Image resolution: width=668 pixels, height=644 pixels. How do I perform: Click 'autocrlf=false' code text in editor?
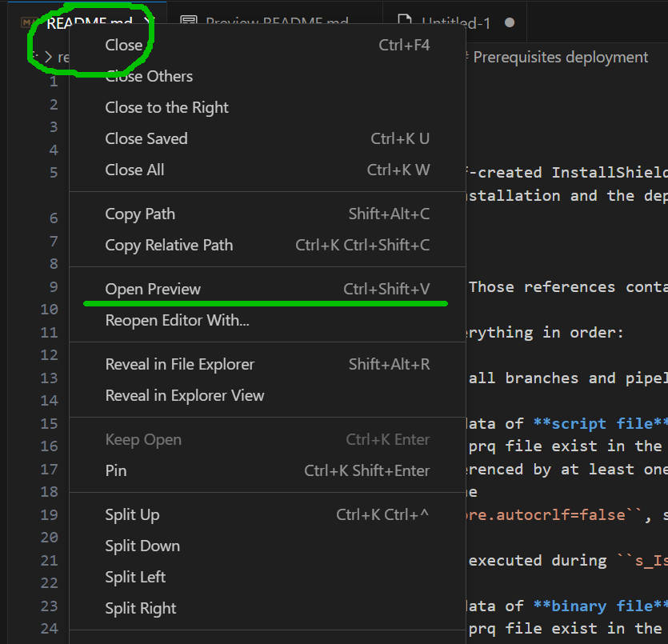(x=561, y=514)
